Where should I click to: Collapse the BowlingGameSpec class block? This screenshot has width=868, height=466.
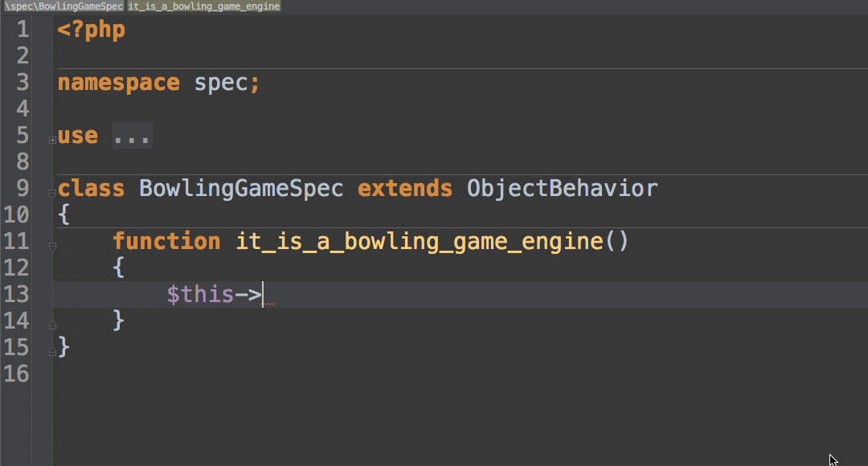pyautogui.click(x=52, y=193)
